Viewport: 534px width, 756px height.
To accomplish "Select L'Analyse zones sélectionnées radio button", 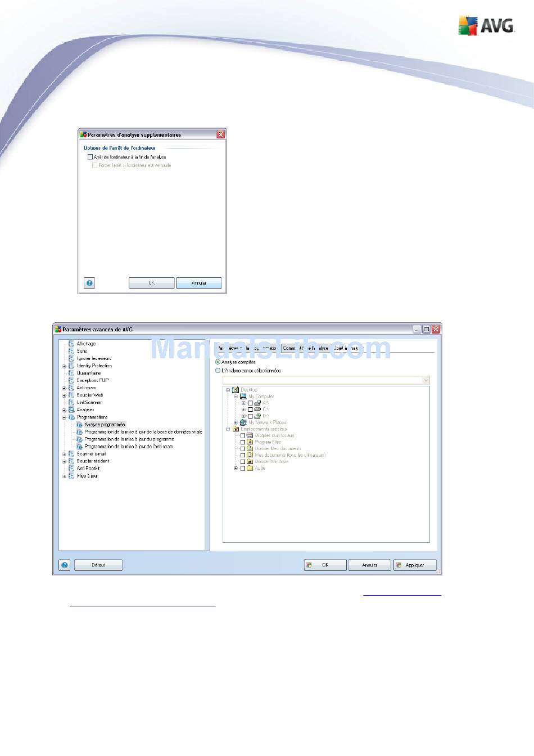I will click(218, 371).
